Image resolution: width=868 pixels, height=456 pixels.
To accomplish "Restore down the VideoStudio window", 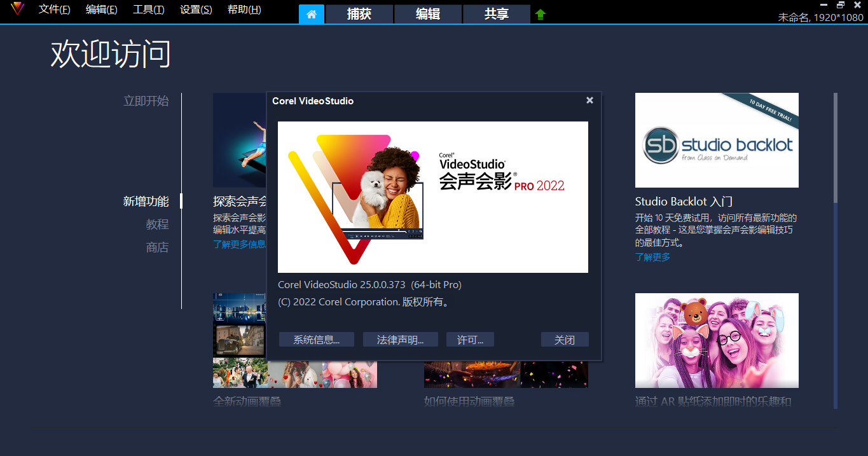I will [x=841, y=5].
